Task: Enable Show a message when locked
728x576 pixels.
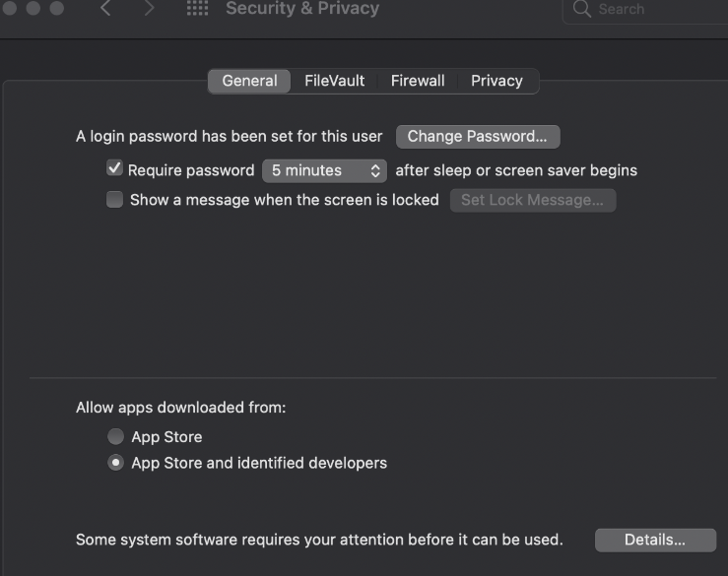Action: 114,200
